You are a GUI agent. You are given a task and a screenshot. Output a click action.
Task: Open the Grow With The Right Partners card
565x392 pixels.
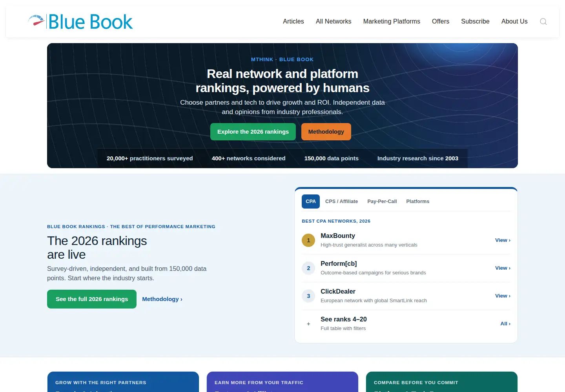(x=123, y=382)
